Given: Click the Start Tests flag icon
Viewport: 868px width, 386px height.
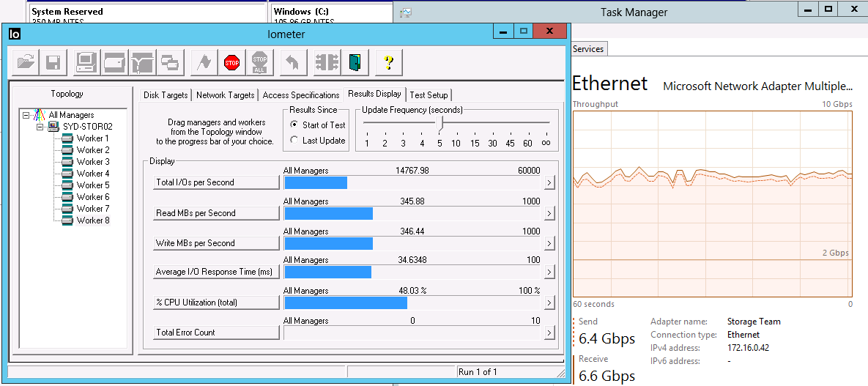Looking at the screenshot, I should (x=204, y=62).
